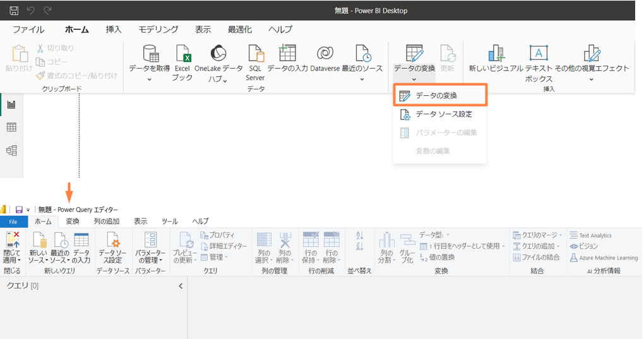Click the Dataverse icon
Screen dimensions: 644x339
point(325,54)
